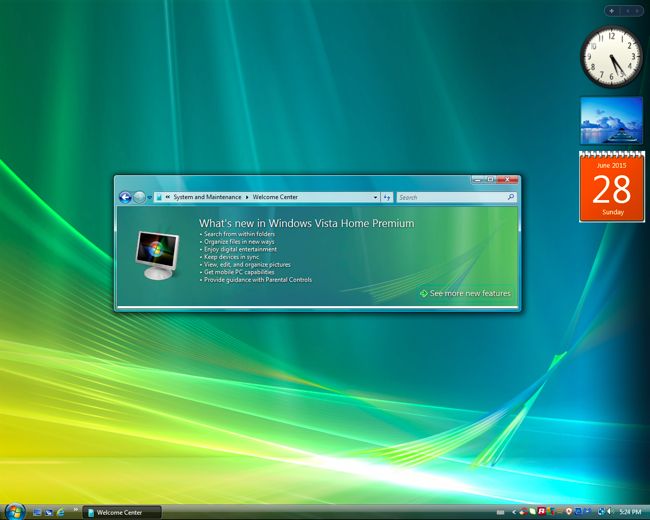Click the Internet Explorer quick launch icon

pos(61,512)
